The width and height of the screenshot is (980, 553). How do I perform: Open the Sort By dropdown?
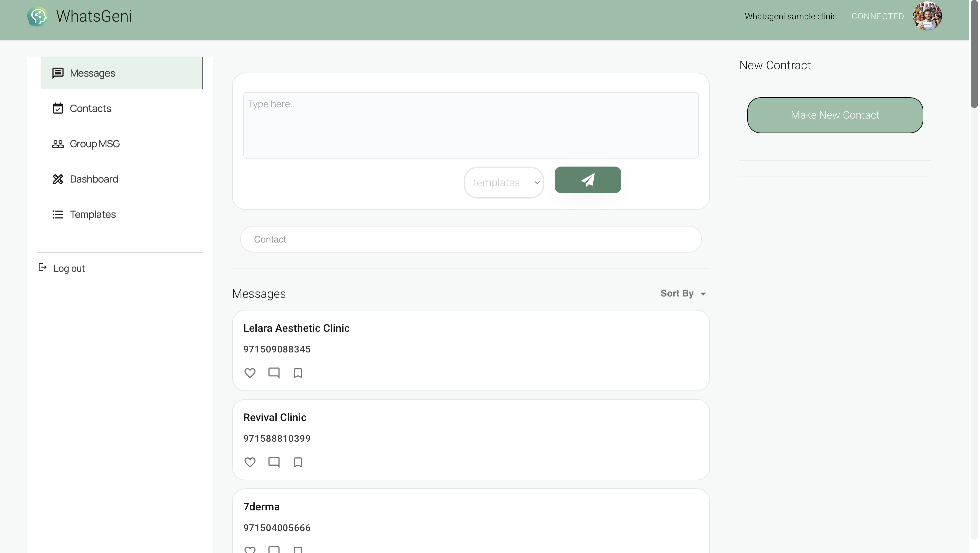[683, 293]
